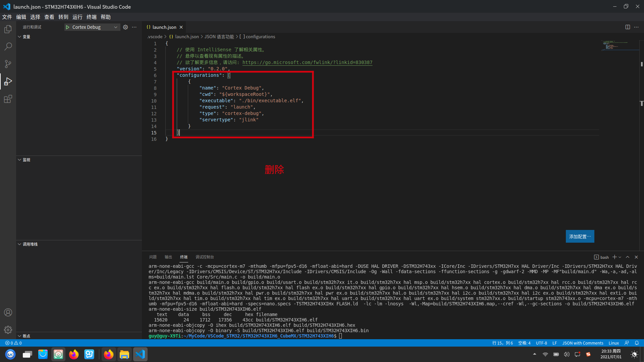
Task: Open the 选择 menu
Action: 35,17
